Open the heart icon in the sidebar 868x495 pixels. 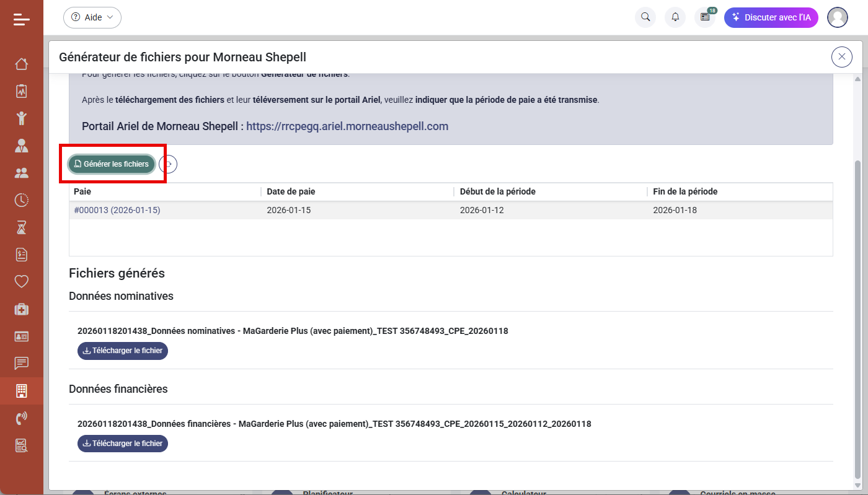point(21,281)
